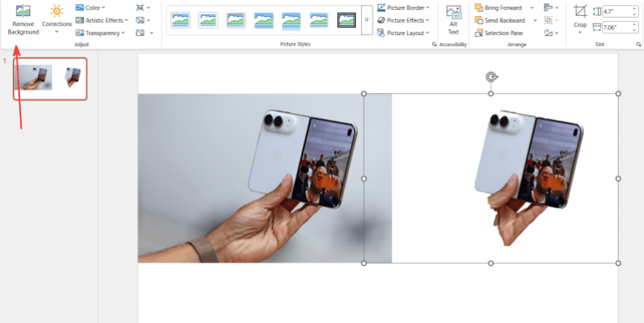This screenshot has height=323, width=644.
Task: Click the Remove Background button
Action: [x=23, y=20]
